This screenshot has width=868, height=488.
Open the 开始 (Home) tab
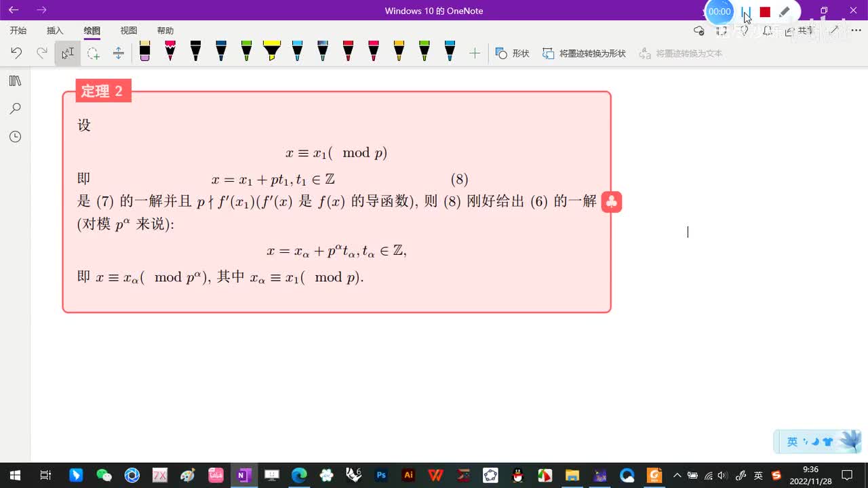(18, 30)
